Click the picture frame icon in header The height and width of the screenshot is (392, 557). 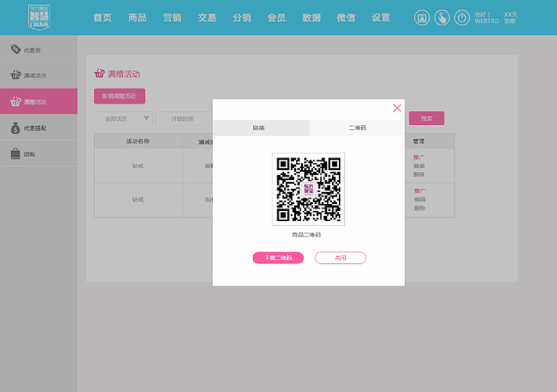tap(422, 17)
